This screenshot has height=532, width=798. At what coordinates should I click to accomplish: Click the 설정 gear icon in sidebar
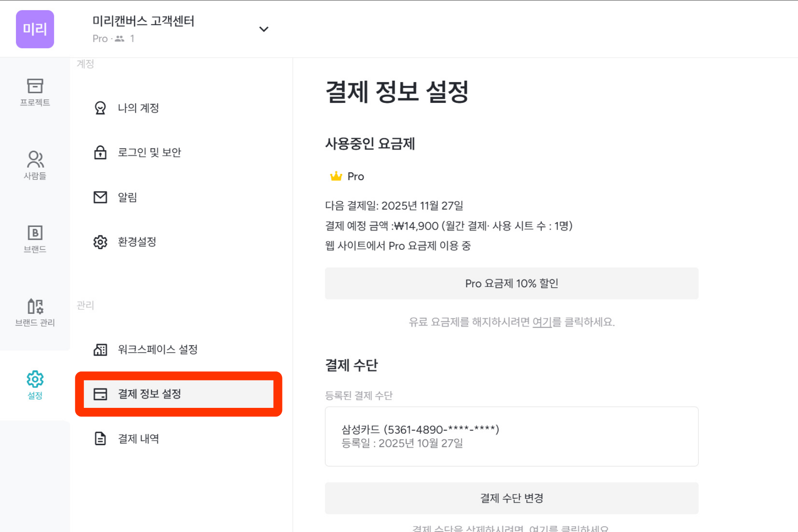(x=35, y=380)
